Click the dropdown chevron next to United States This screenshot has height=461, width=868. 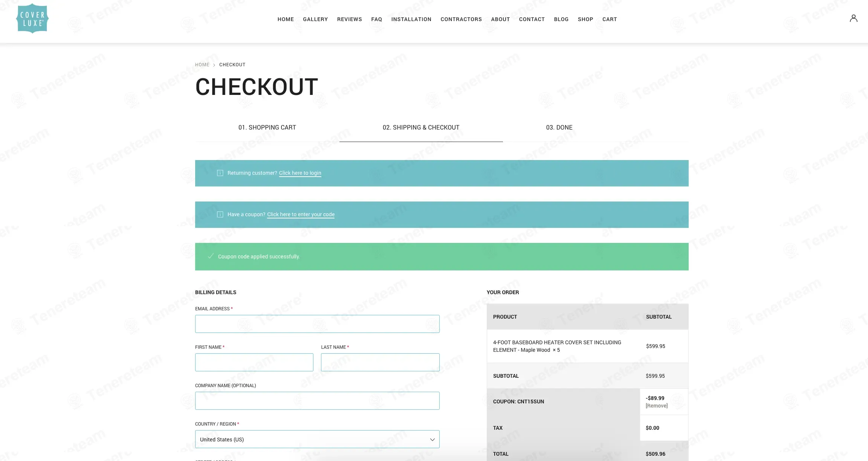click(x=432, y=440)
